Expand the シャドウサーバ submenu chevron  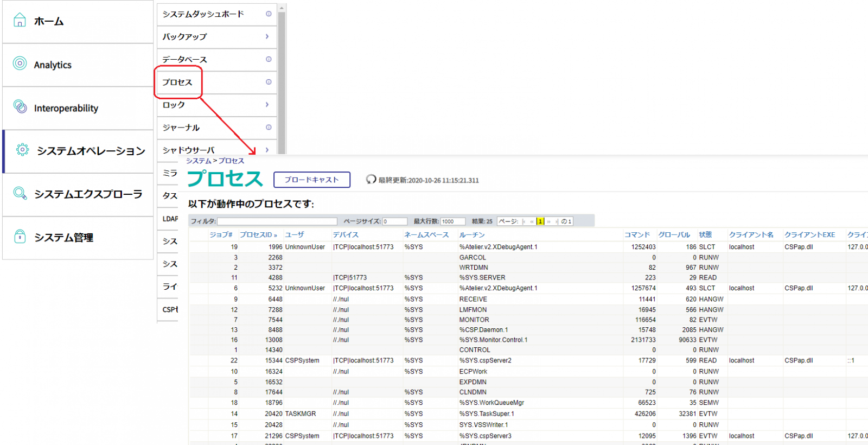(x=267, y=150)
